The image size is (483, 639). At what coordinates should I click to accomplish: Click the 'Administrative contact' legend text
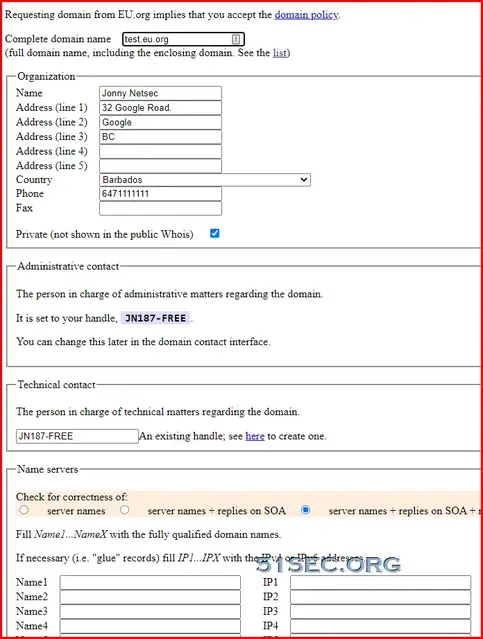point(68,267)
